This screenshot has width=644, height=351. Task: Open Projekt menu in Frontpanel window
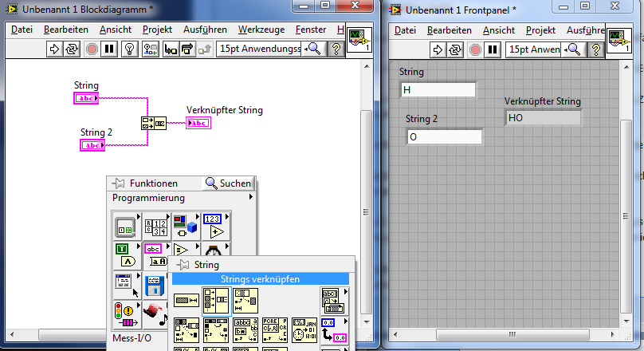pyautogui.click(x=540, y=30)
